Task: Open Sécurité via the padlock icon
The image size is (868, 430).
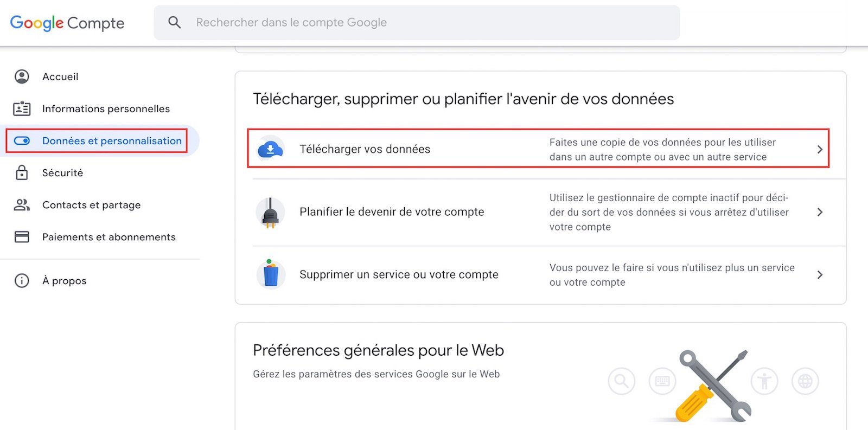Action: 21,172
